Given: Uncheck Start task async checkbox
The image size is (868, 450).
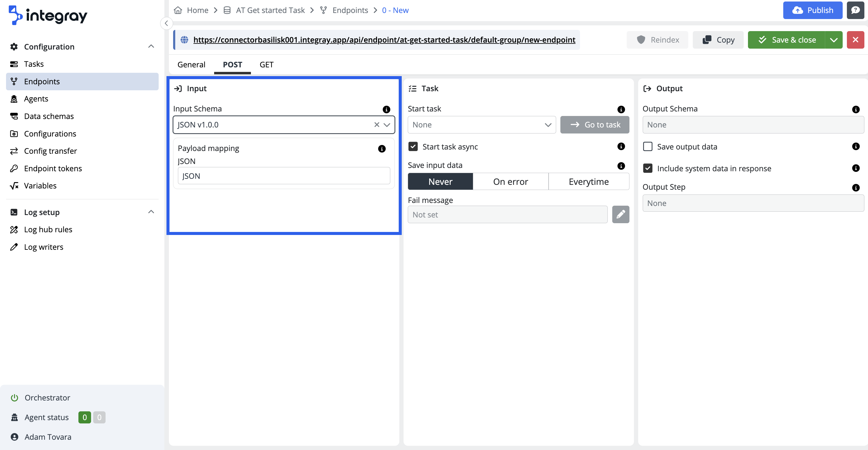Looking at the screenshot, I should point(413,146).
